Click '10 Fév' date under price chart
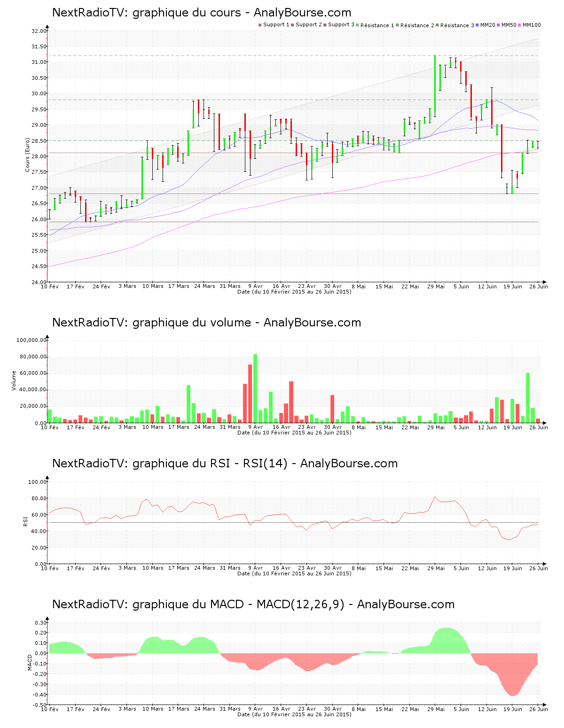The height and width of the screenshot is (728, 564). click(49, 286)
